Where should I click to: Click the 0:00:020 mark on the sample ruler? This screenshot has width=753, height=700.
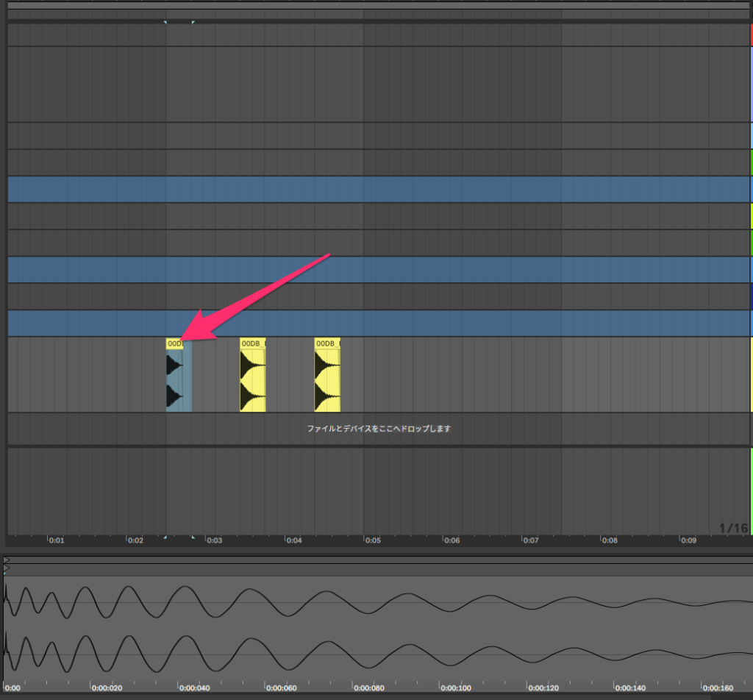107,688
